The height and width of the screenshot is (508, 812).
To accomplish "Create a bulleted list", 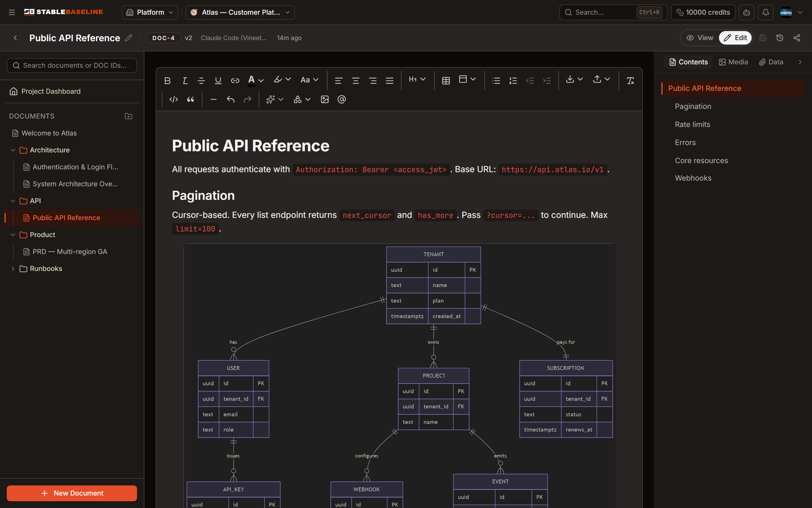I will click(x=496, y=81).
